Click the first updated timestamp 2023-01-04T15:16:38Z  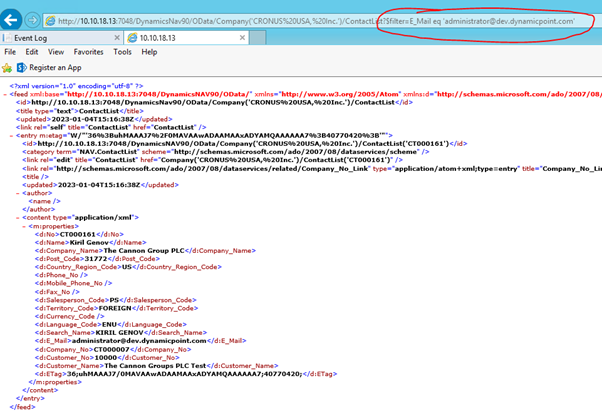[93, 119]
